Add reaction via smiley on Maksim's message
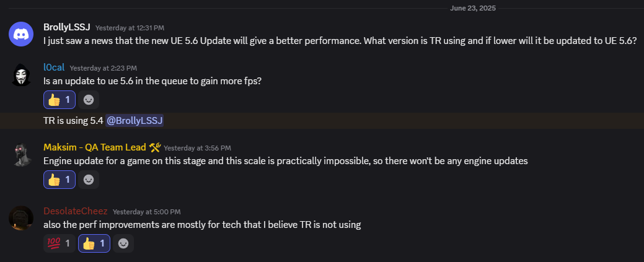The image size is (644, 262). point(89,180)
